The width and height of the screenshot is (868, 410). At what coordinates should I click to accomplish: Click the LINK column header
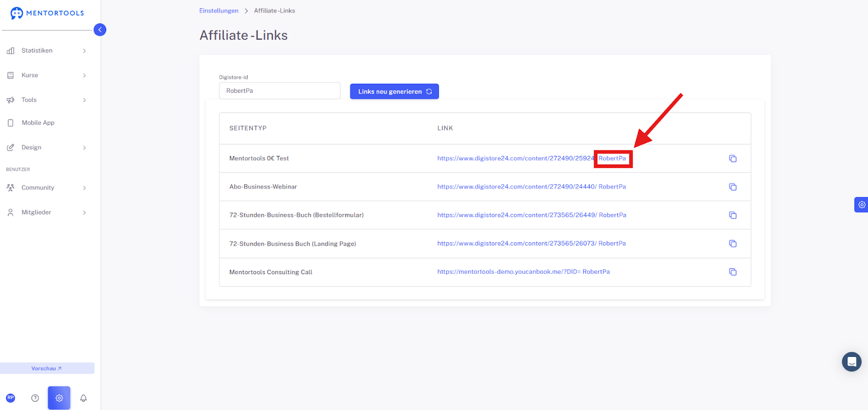pyautogui.click(x=445, y=128)
